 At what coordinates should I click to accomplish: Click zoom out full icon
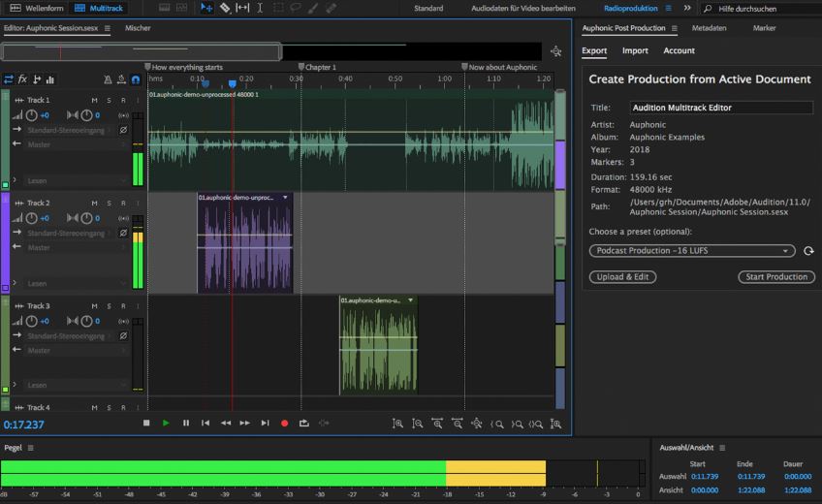(477, 424)
